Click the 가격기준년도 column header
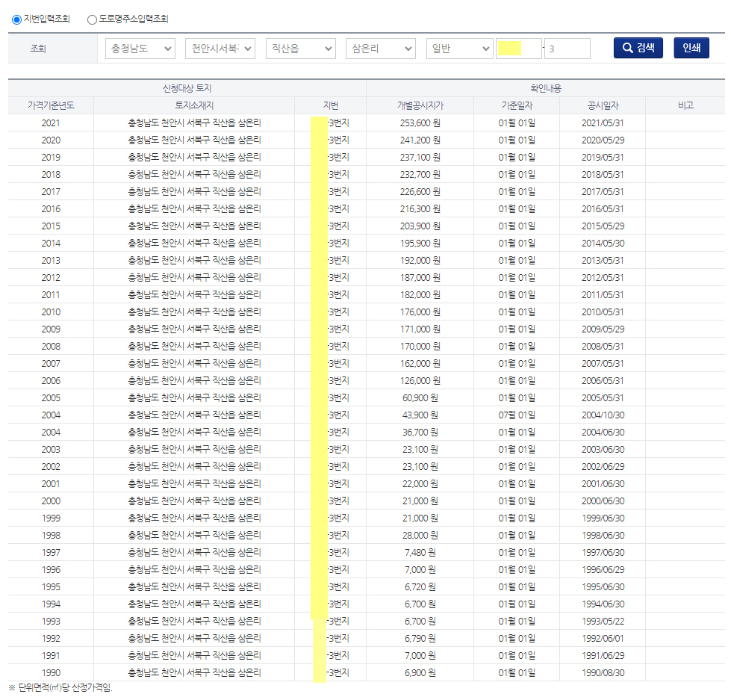This screenshot has width=731, height=700. pos(51,105)
